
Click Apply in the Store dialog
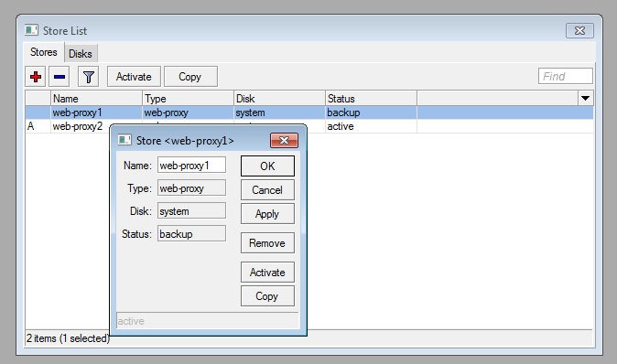point(267,214)
